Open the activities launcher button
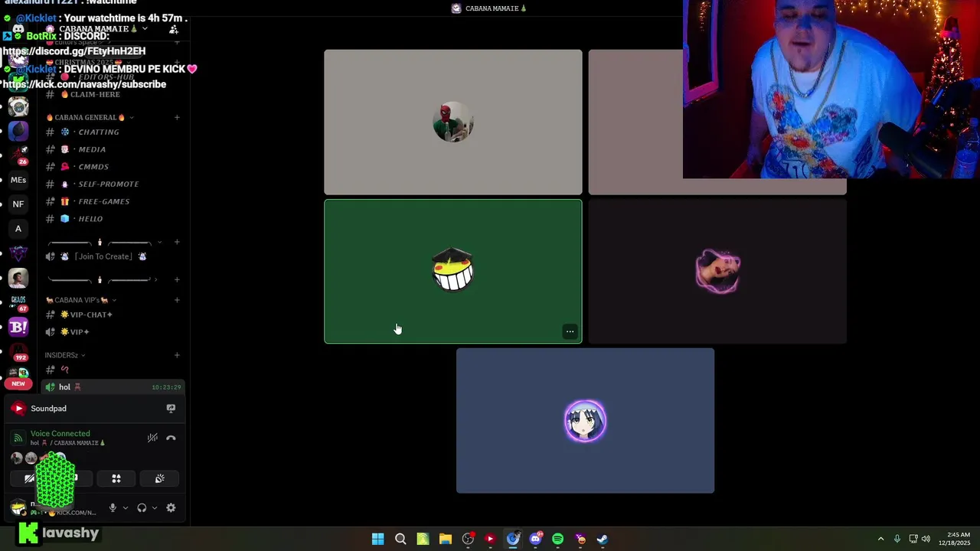980x551 pixels. [x=116, y=478]
